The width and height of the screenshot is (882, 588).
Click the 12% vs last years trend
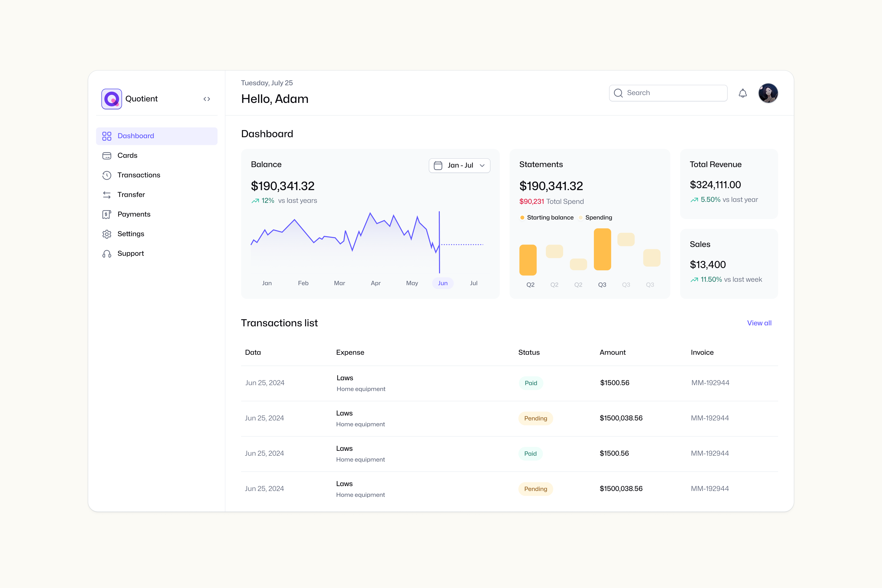284,201
